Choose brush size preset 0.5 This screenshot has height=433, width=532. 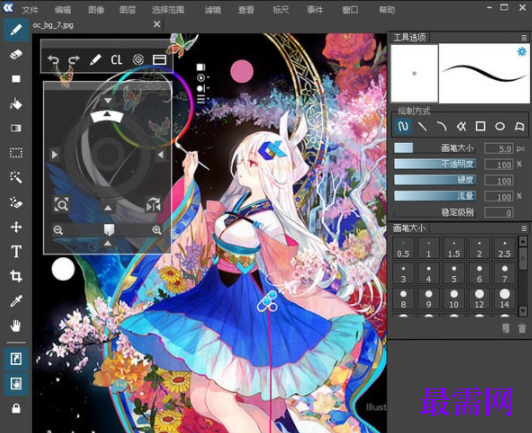coord(403,249)
